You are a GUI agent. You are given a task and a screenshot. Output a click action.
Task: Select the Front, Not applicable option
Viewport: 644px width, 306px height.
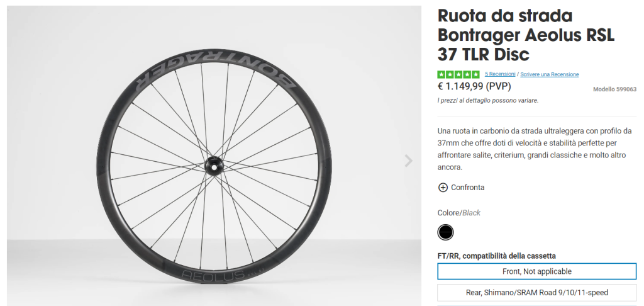(x=536, y=271)
